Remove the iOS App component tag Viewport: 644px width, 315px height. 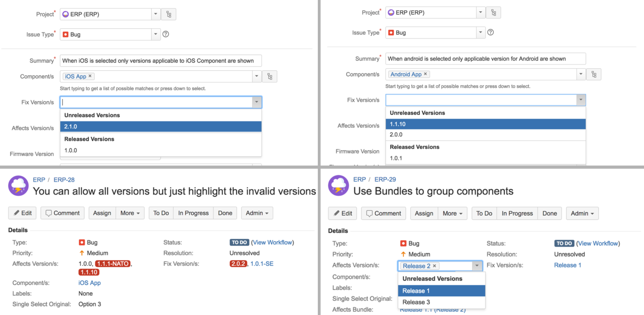click(x=90, y=76)
